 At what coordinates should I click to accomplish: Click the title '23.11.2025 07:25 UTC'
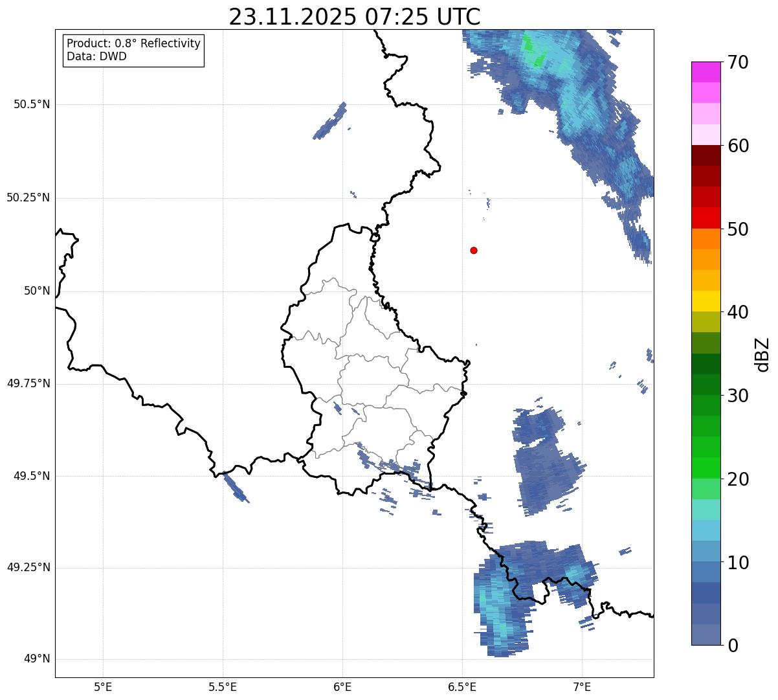click(355, 17)
